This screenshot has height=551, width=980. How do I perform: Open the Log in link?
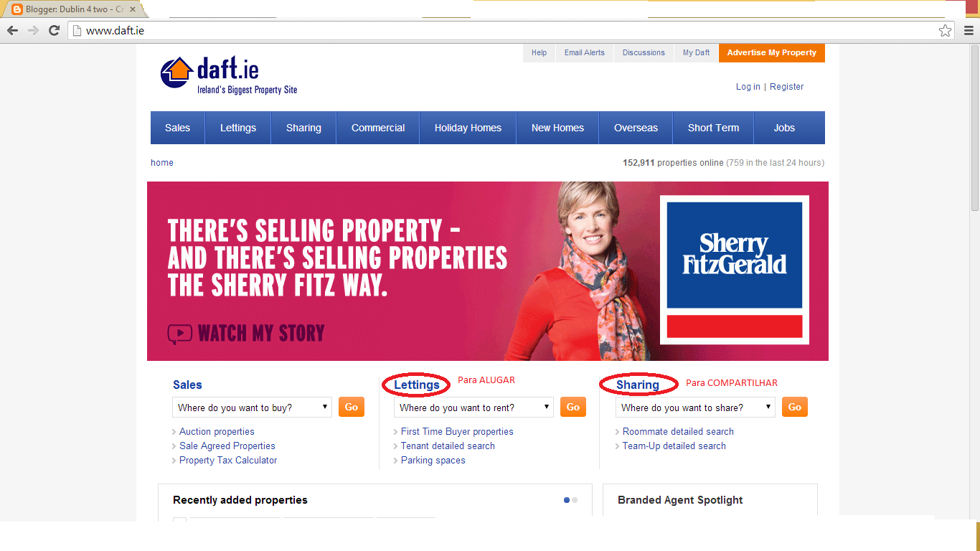tap(748, 87)
